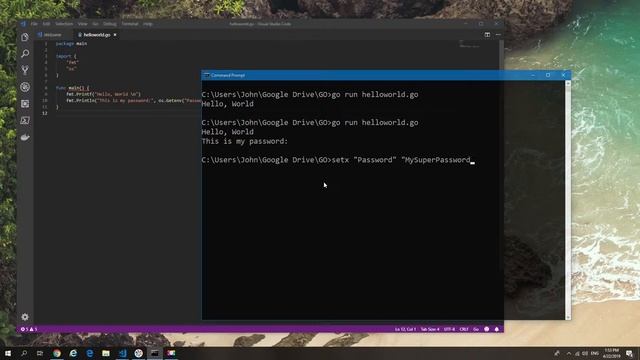Open the Selection menu in VS Code

point(64,24)
